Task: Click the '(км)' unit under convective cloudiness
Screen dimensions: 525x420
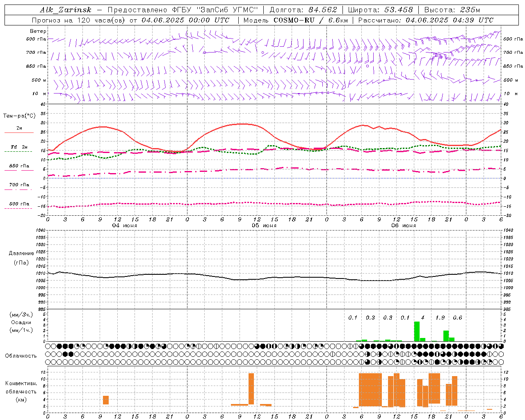Action: pos(21,399)
